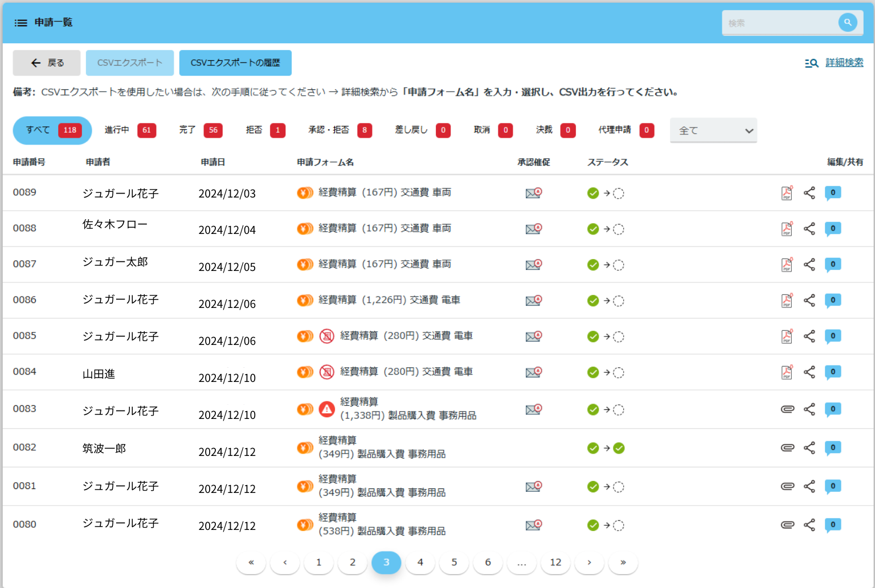The height and width of the screenshot is (588, 875).
Task: Click the highlighted current page 3
Action: point(386,562)
